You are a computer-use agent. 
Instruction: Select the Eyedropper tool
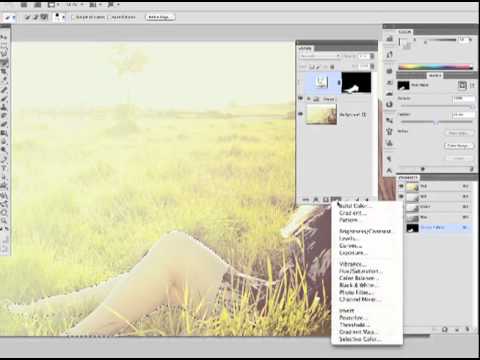(4, 80)
